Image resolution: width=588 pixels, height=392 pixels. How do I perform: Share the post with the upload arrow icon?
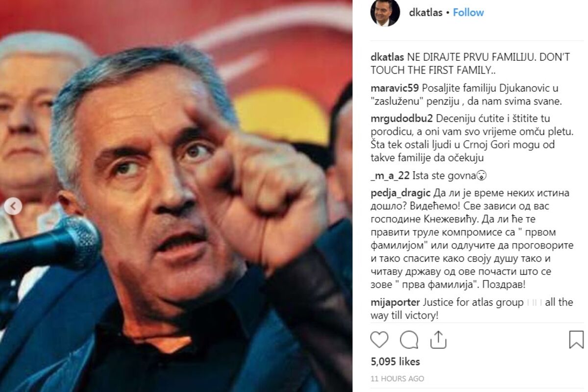coord(438,339)
